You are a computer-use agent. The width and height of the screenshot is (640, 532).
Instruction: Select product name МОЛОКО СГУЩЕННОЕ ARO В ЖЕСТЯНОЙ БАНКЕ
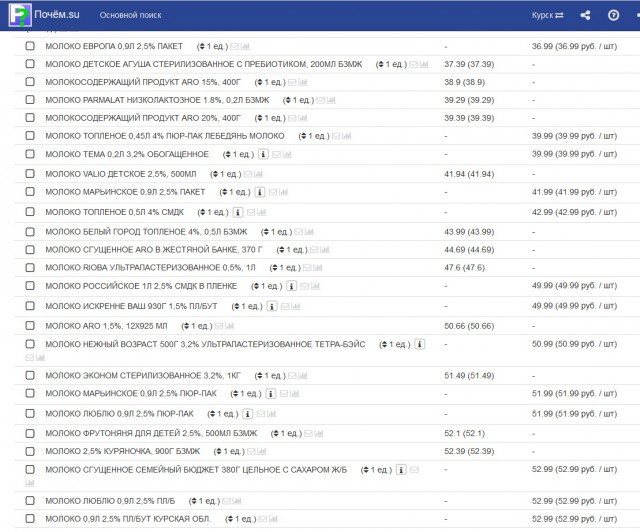154,249
